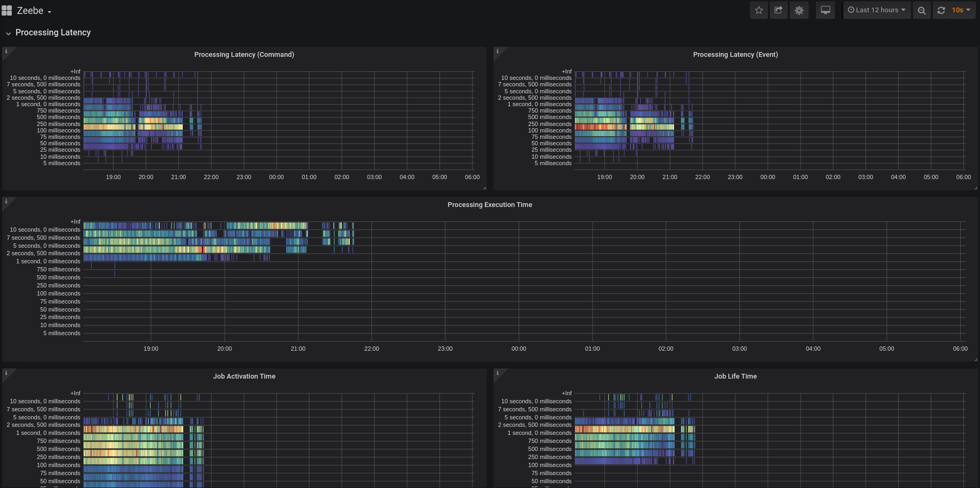
Task: Open Job Activation Time panel menu
Action: (244, 376)
